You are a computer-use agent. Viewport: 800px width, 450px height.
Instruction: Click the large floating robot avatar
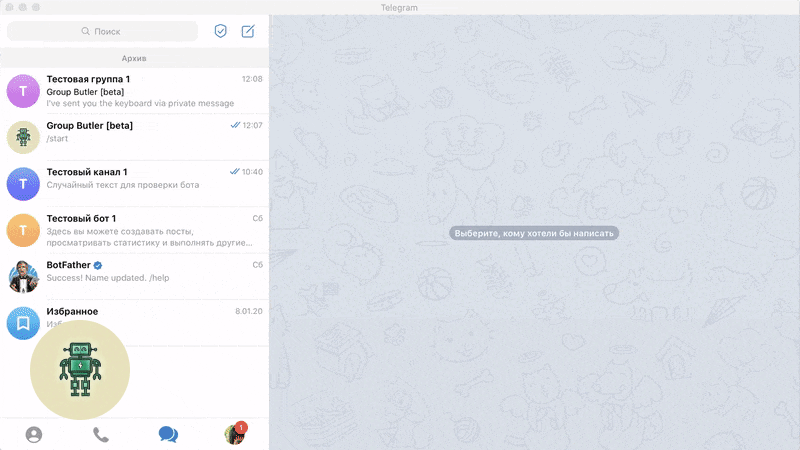[x=80, y=370]
